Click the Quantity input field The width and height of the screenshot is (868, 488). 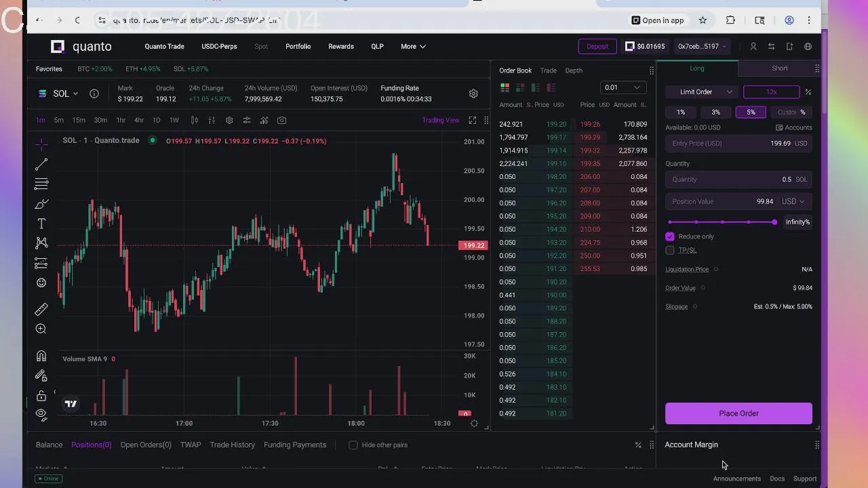(x=738, y=180)
